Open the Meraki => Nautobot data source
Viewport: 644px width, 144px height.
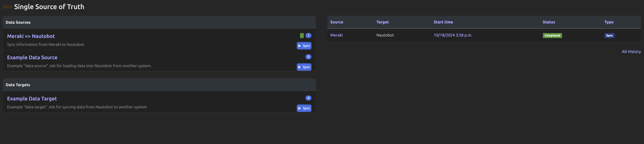click(31, 36)
